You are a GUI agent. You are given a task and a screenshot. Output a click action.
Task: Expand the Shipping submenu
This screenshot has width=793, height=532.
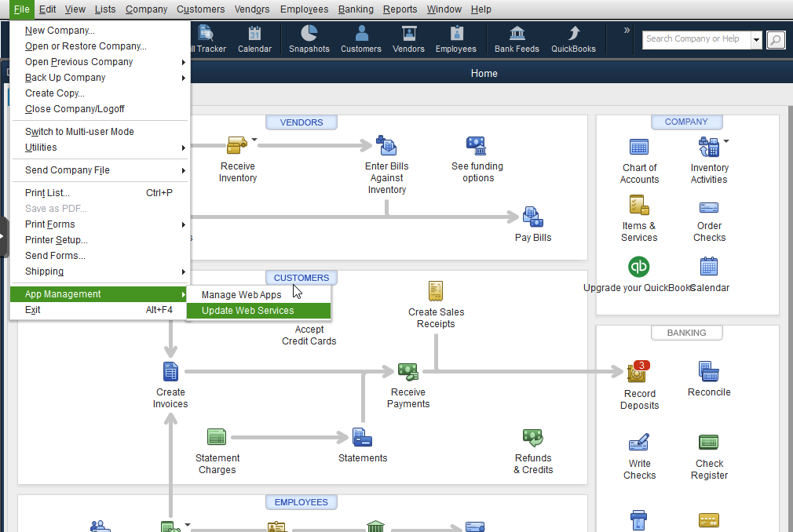100,271
